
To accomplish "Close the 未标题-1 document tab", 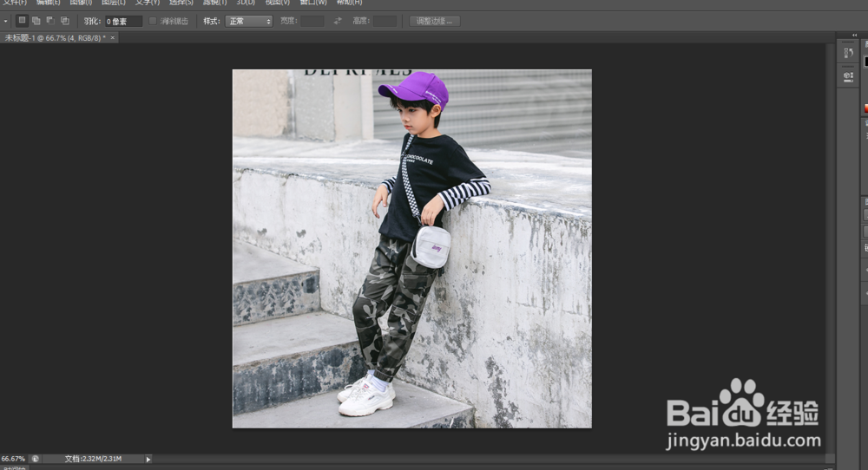I will 112,37.
